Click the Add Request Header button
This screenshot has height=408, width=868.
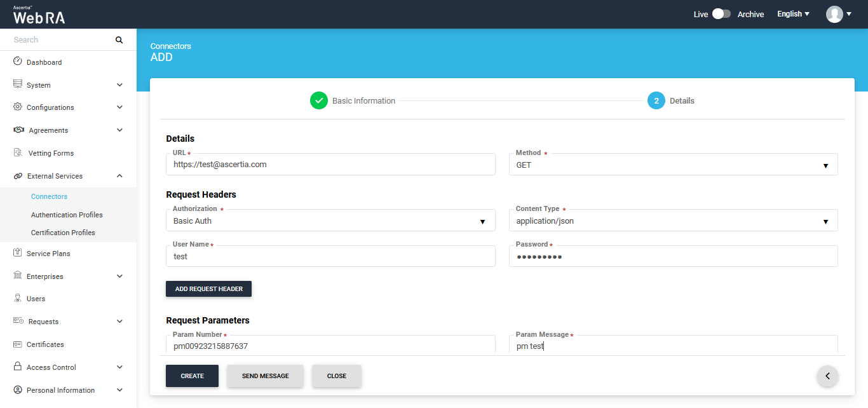pos(208,289)
